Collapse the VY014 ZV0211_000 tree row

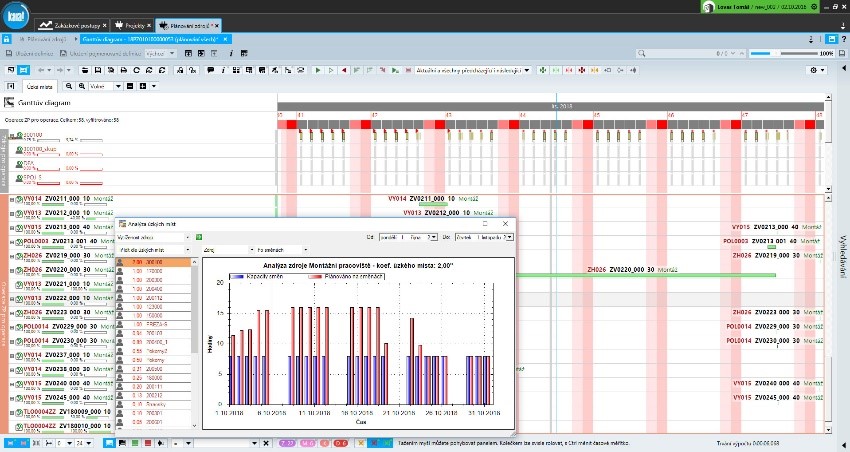tap(12, 199)
